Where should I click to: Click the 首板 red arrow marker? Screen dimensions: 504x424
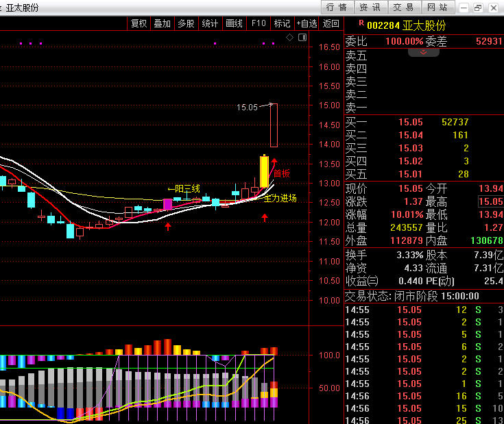274,162
